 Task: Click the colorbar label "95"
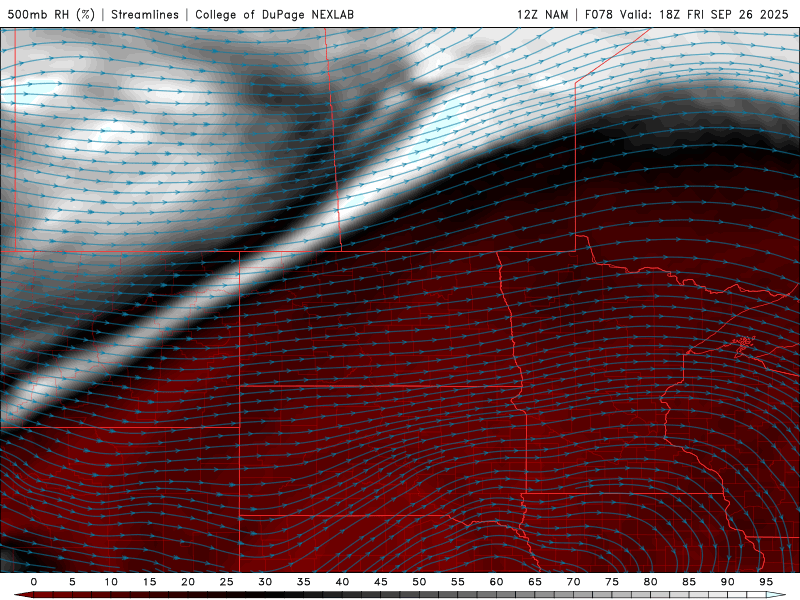click(x=766, y=582)
